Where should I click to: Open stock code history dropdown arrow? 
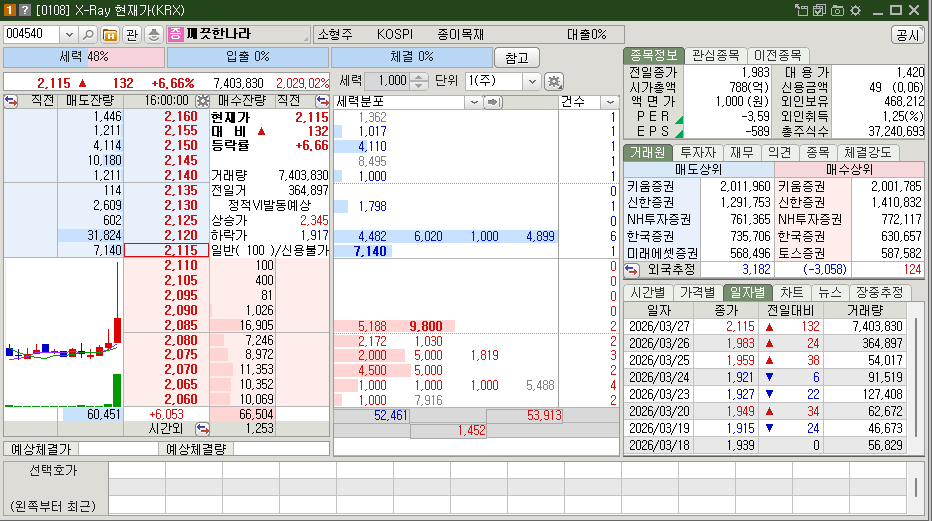click(x=69, y=35)
